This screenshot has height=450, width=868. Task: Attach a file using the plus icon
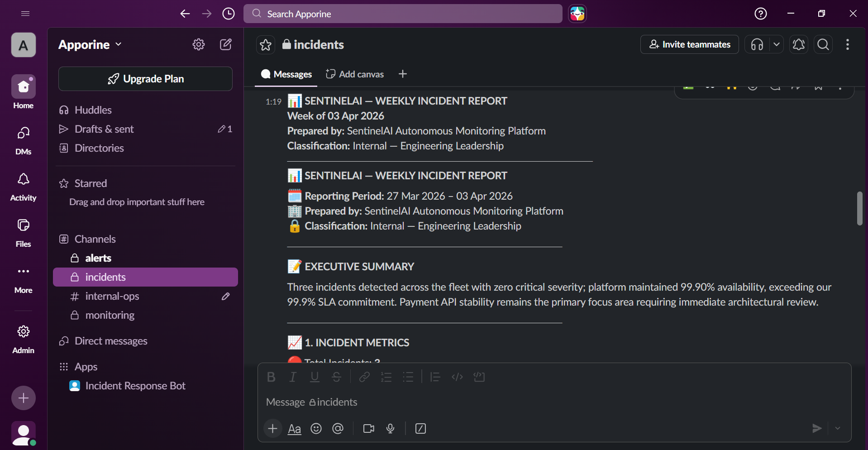pos(272,428)
